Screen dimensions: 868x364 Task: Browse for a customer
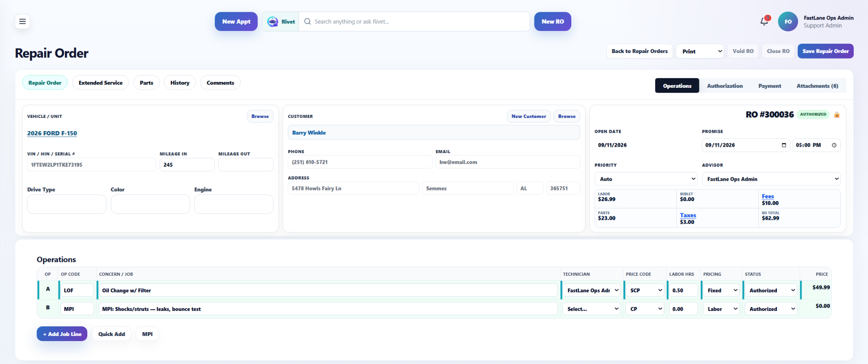pyautogui.click(x=567, y=116)
